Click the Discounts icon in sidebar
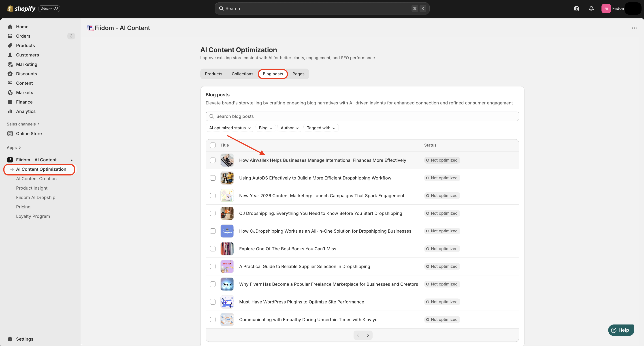 pos(10,74)
